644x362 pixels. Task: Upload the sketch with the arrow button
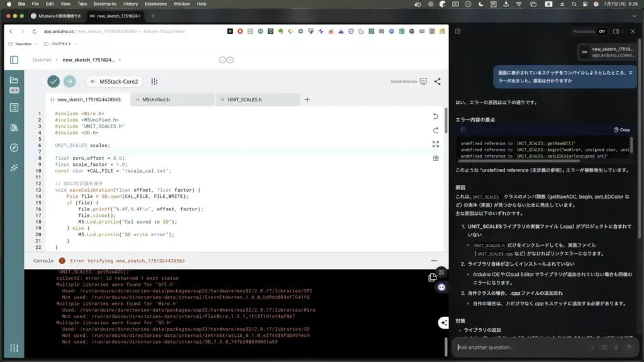(x=69, y=81)
